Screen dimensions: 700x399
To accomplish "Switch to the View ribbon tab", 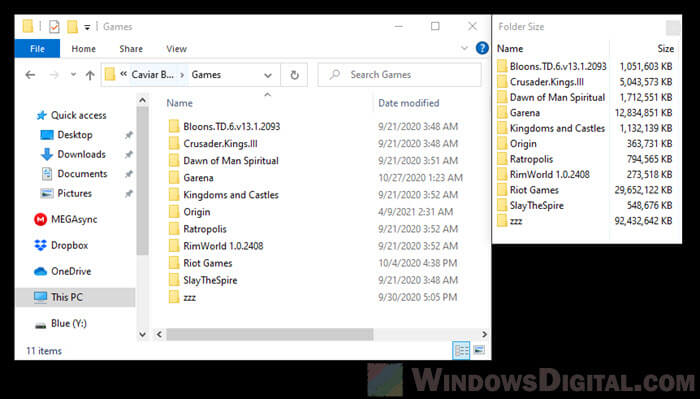I will pos(176,49).
